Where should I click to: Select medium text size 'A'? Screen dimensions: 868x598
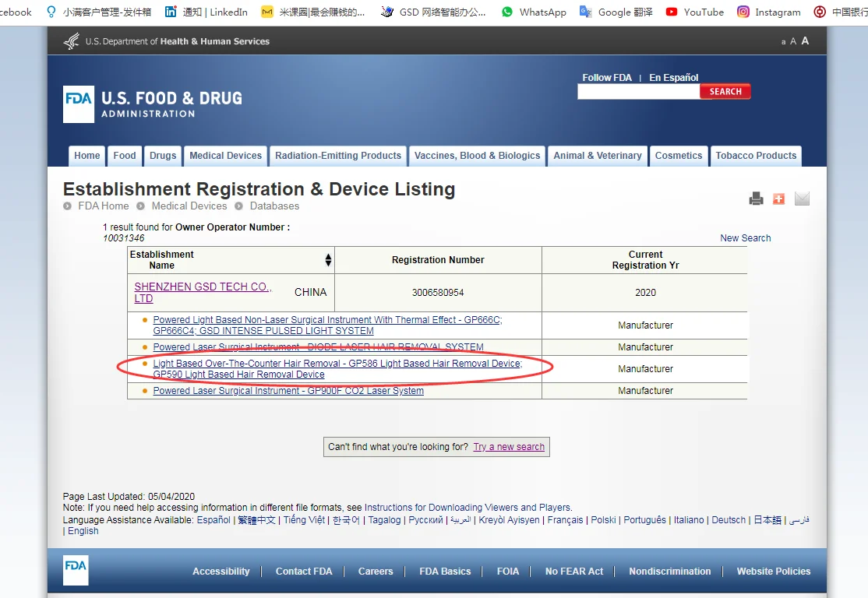tap(793, 41)
